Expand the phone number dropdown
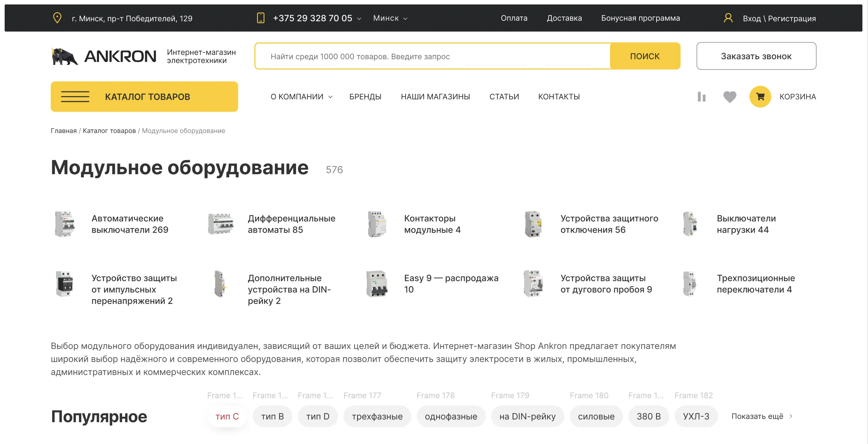The image size is (868, 444). (359, 18)
